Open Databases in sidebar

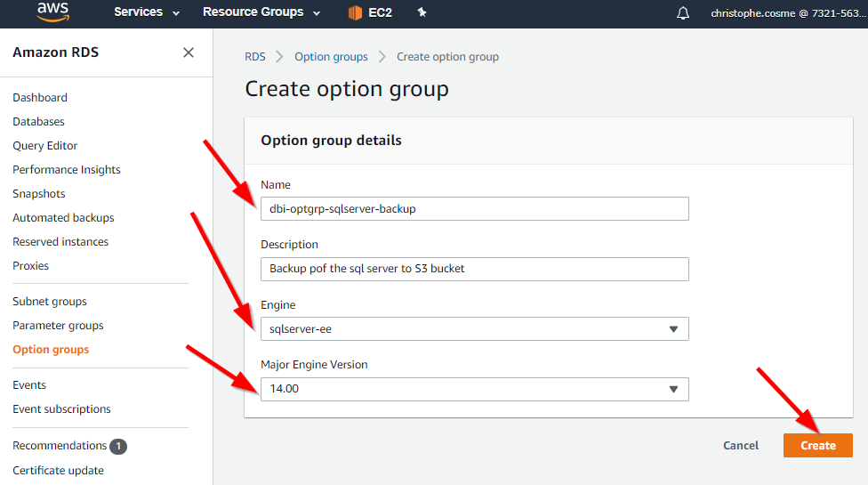(x=39, y=121)
